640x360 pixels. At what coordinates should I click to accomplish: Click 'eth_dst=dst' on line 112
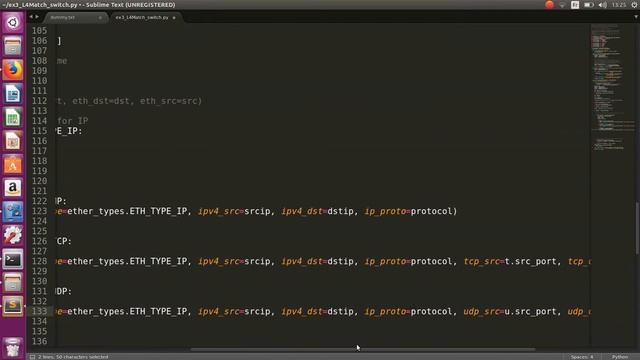pos(101,101)
